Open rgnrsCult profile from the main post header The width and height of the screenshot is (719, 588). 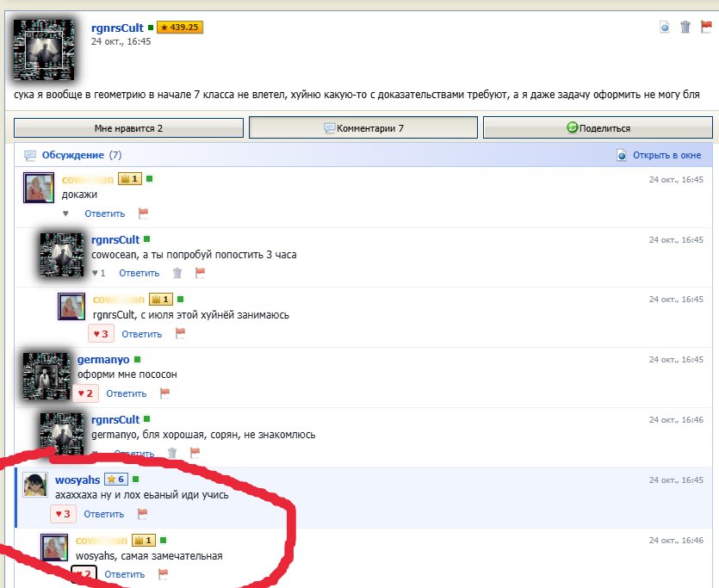point(117,28)
